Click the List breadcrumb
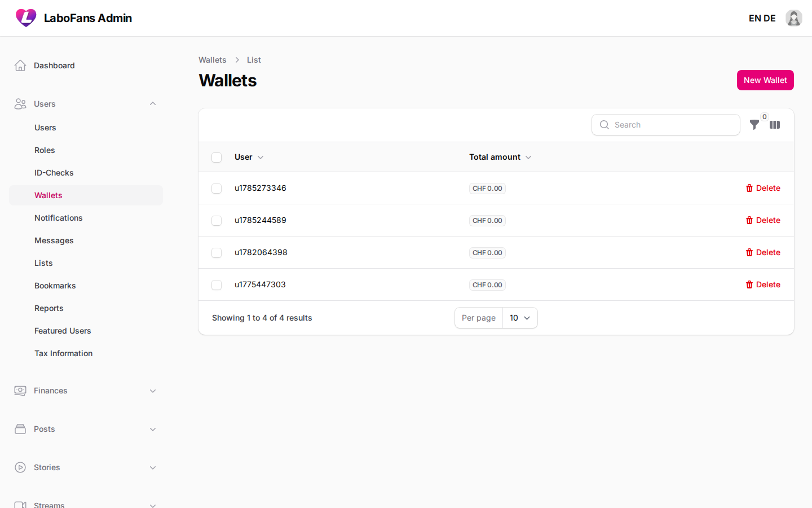This screenshot has width=812, height=508. click(x=254, y=60)
